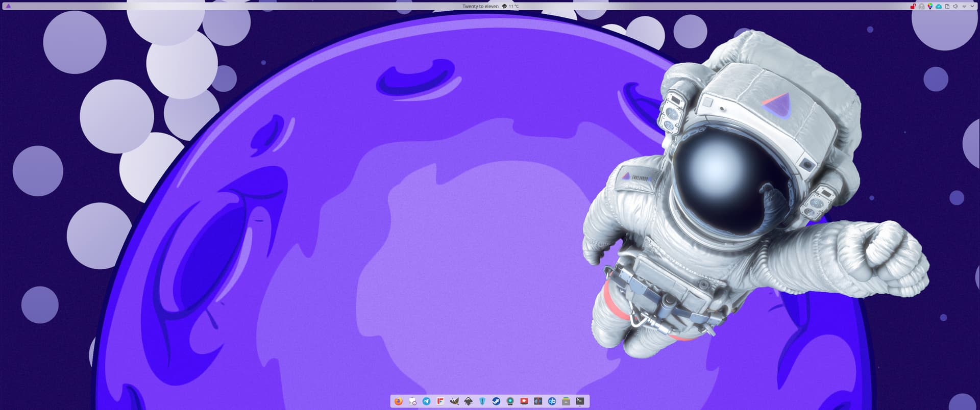Open the blue shield app in the dock
Screen dimensions: 980x410
click(x=482, y=401)
